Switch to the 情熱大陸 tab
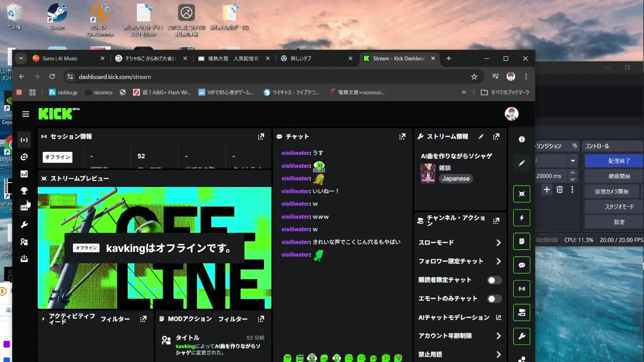This screenshot has height=362, width=644. [234, 58]
